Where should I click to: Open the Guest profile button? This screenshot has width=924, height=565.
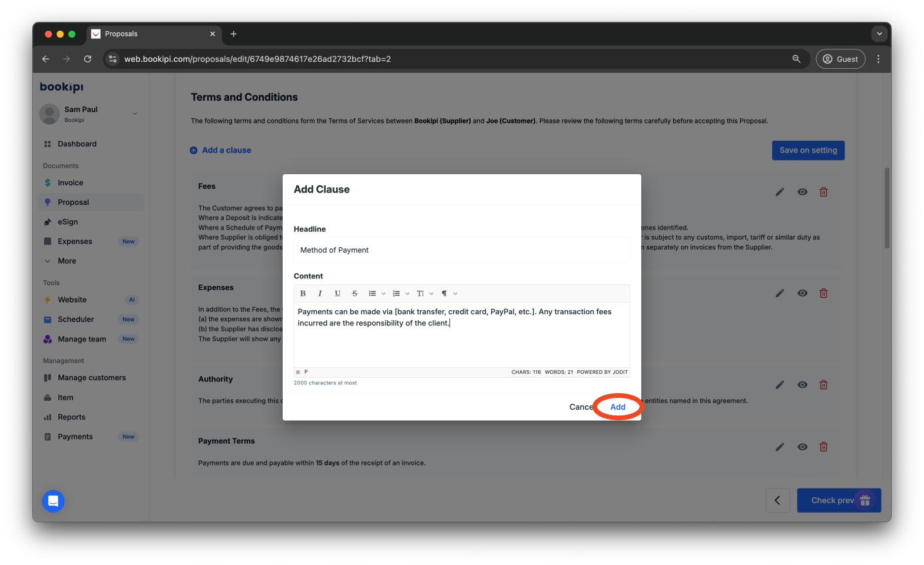tap(840, 59)
